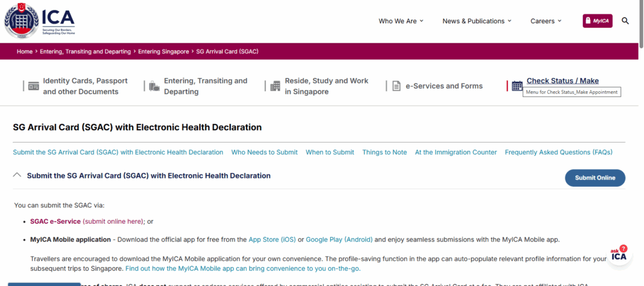The height and width of the screenshot is (286, 644).
Task: Click the building icon for Reside, Study
Action: click(275, 86)
